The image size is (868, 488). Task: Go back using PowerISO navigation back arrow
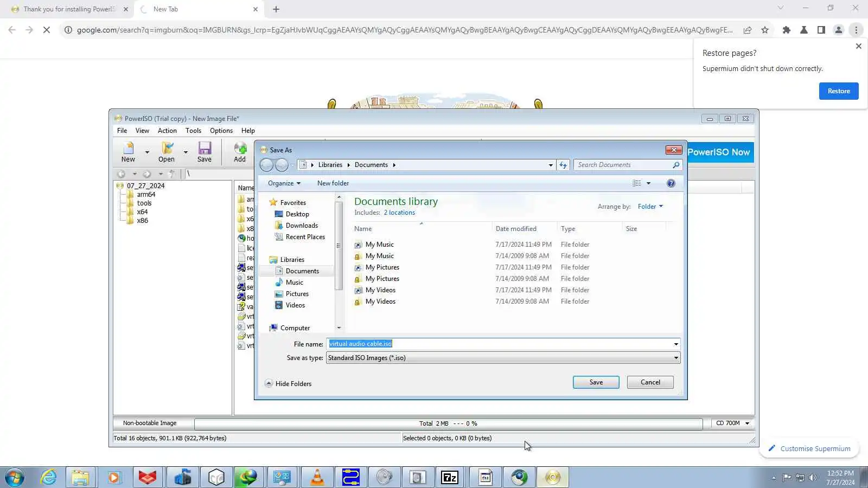[x=122, y=174]
